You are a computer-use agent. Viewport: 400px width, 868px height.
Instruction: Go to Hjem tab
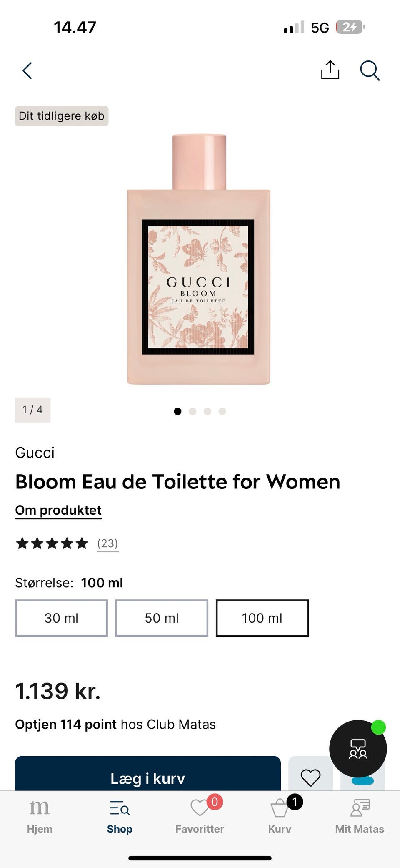[40, 816]
